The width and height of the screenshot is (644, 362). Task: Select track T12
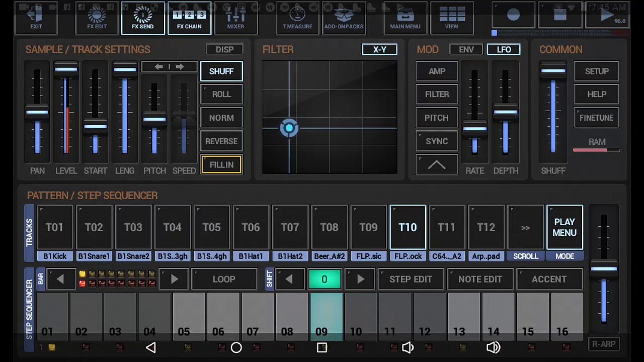(x=486, y=227)
